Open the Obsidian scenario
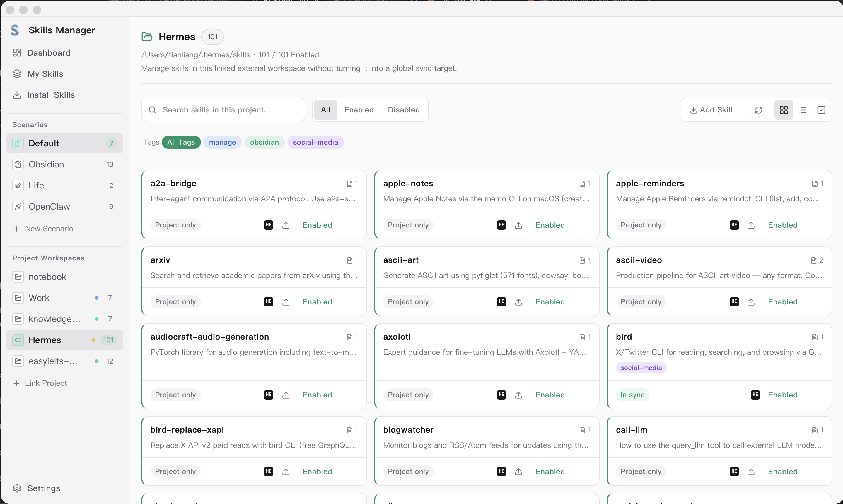Image resolution: width=843 pixels, height=504 pixels. coord(46,164)
